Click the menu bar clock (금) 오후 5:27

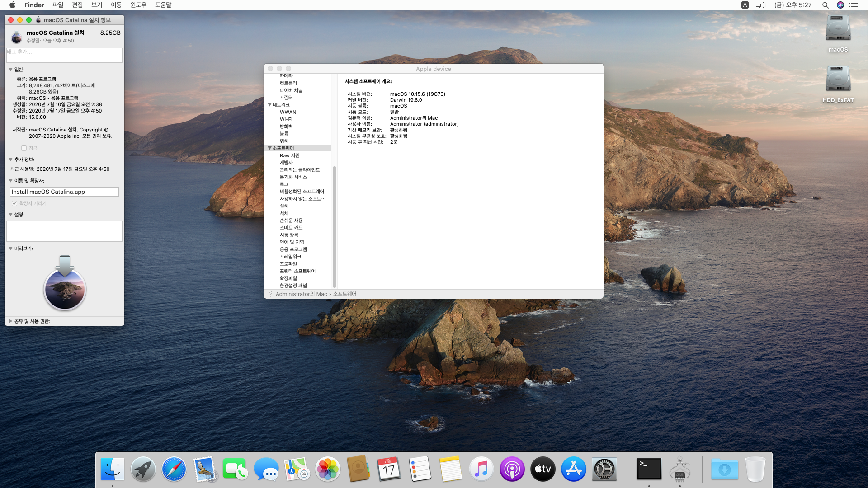click(793, 5)
